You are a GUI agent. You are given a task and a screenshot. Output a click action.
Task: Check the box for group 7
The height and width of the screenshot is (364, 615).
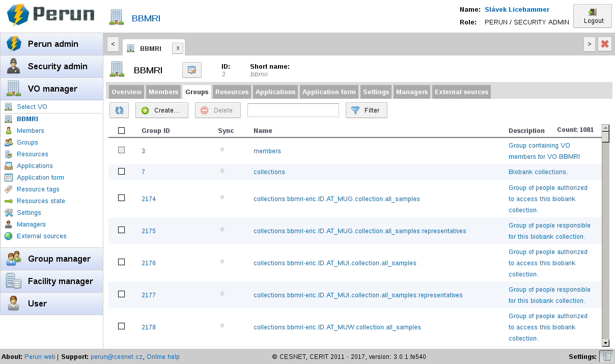coord(121,172)
